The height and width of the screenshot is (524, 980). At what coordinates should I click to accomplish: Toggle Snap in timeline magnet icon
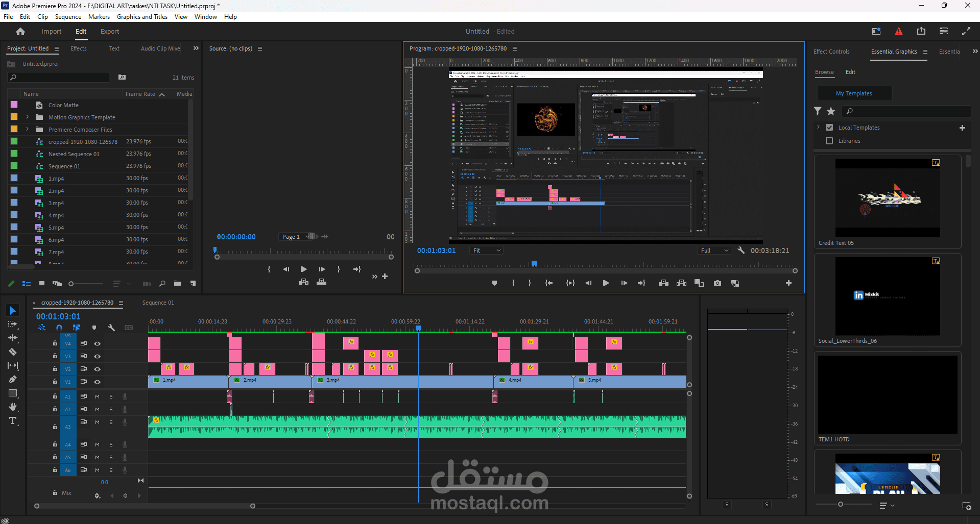[x=59, y=328]
